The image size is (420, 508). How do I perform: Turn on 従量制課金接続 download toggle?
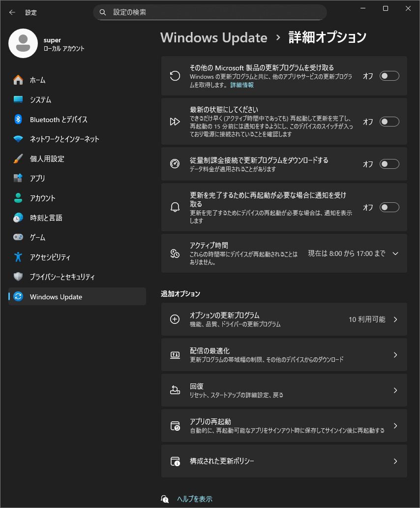pyautogui.click(x=389, y=164)
